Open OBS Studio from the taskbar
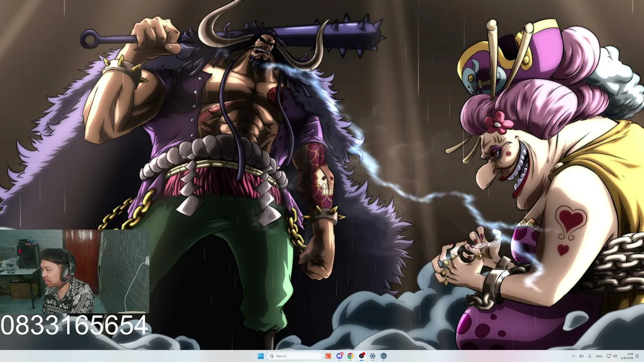 [x=361, y=356]
